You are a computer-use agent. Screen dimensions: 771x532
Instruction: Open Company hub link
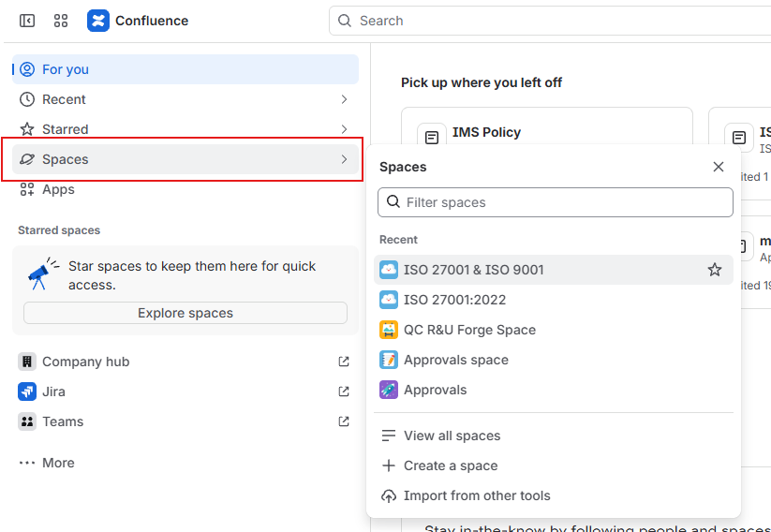point(185,362)
